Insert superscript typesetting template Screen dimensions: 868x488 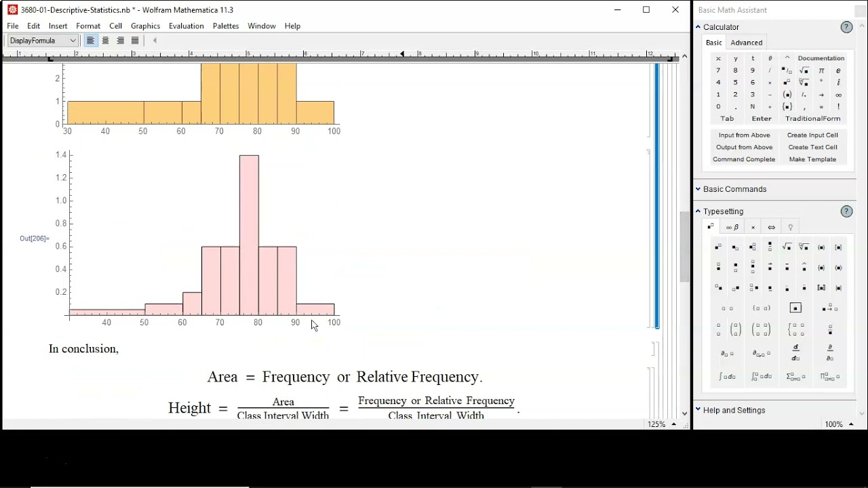(x=719, y=247)
